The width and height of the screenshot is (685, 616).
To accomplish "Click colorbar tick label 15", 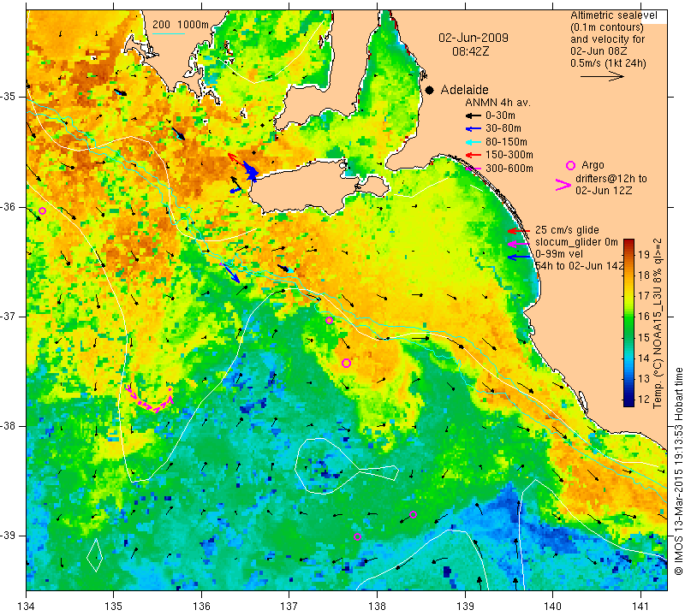I will 644,337.
